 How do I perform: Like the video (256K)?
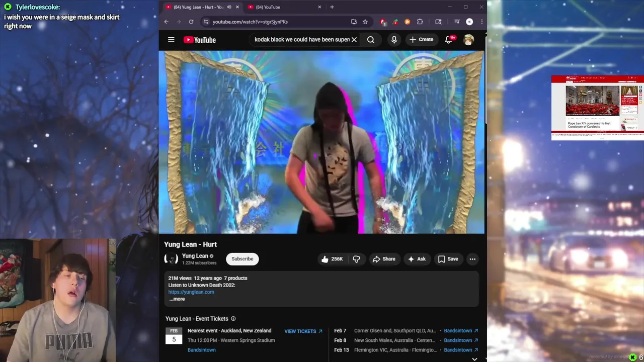click(332, 259)
